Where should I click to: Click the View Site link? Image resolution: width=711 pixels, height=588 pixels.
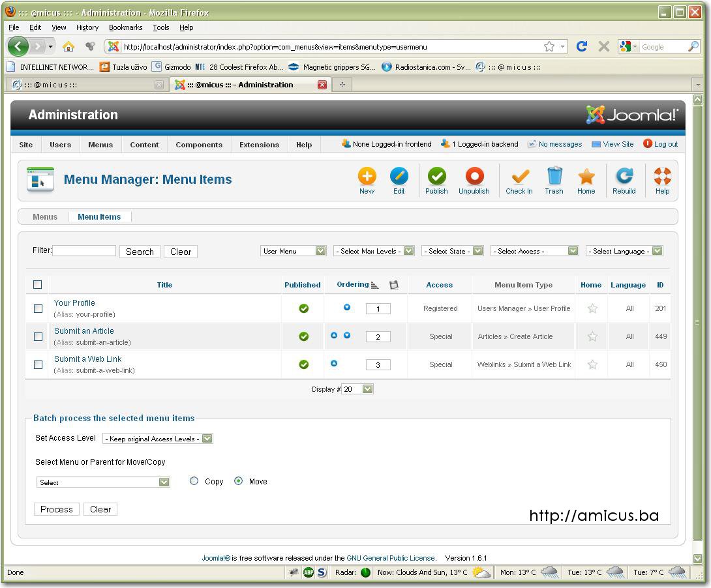coord(613,144)
